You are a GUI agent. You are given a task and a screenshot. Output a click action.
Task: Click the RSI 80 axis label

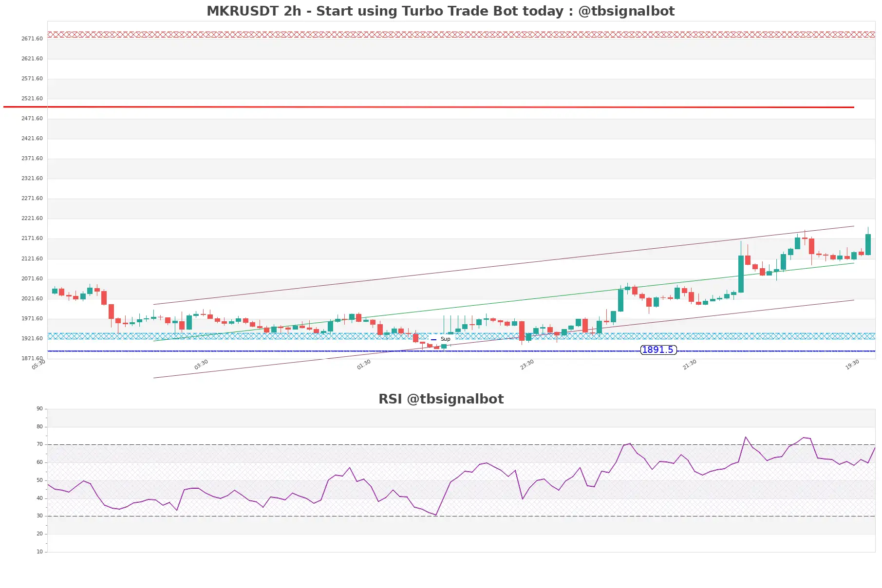[39, 426]
